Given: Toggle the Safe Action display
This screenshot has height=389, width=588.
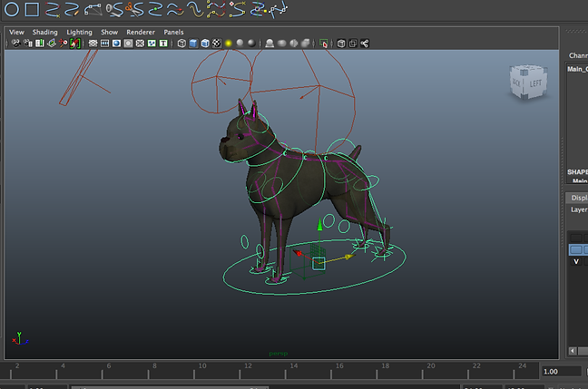Looking at the screenshot, I should (x=152, y=44).
